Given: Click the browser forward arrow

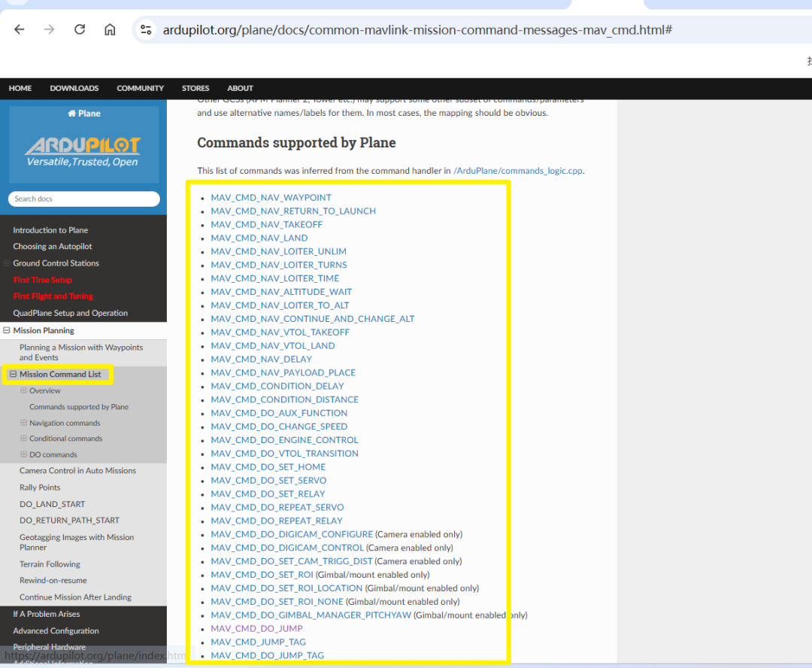Looking at the screenshot, I should click(x=49, y=29).
